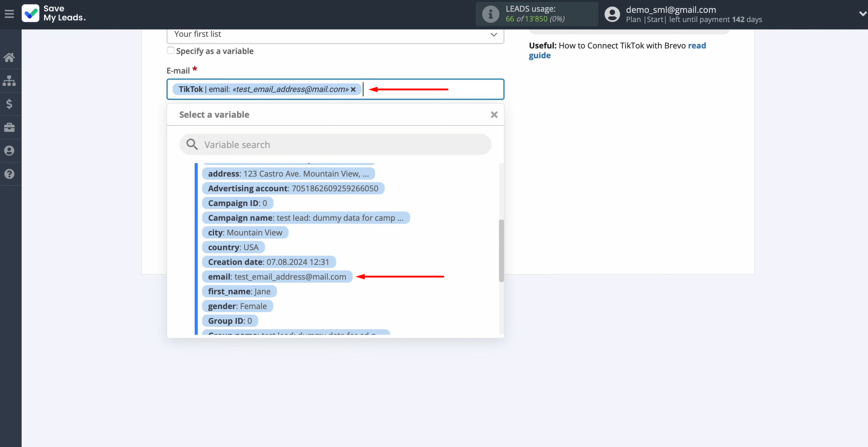Open the profile icon in sidebar

(9, 151)
